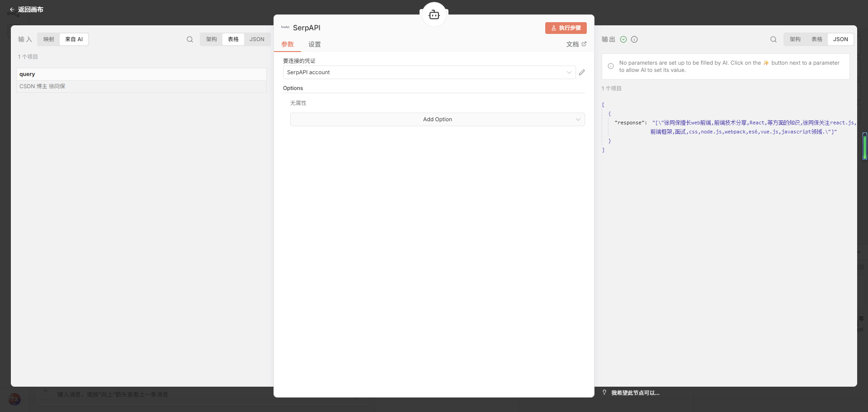Switch output view to 表格
868x412 pixels.
click(817, 39)
